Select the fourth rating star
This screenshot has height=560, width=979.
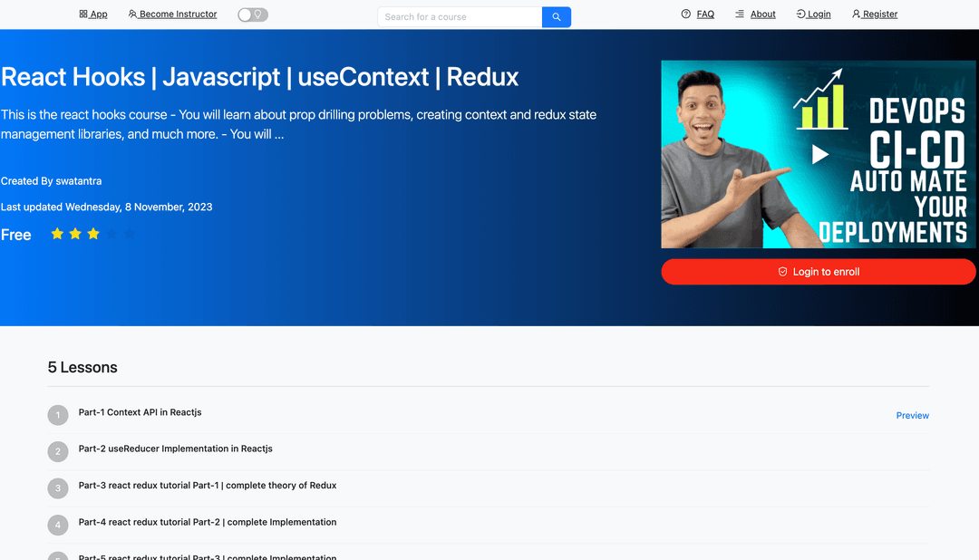[x=111, y=234]
